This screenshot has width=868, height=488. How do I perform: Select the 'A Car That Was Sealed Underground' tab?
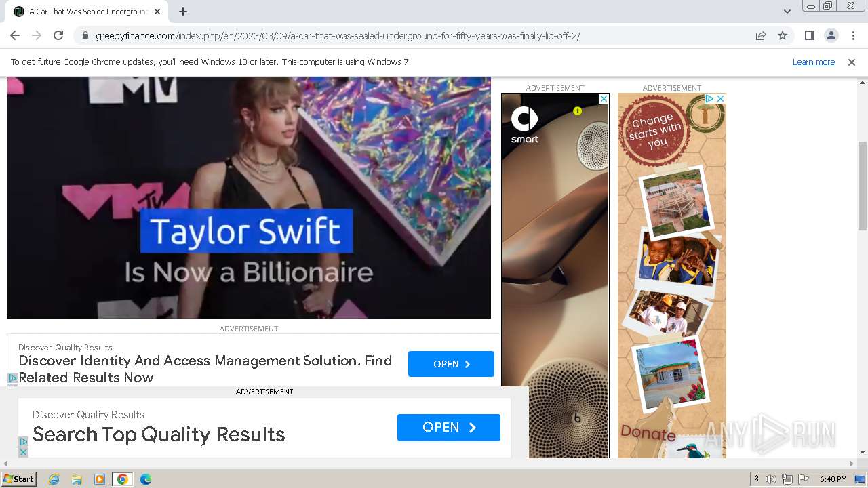click(x=88, y=12)
